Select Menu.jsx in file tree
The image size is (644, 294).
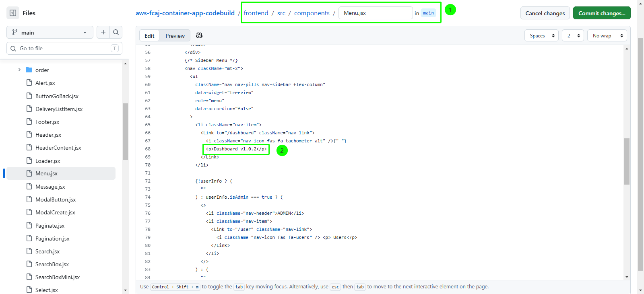pos(61,173)
